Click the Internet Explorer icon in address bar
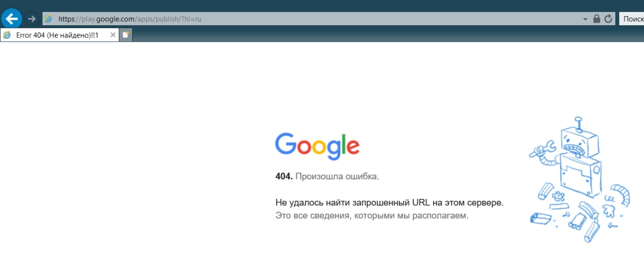The width and height of the screenshot is (644, 280). click(48, 19)
